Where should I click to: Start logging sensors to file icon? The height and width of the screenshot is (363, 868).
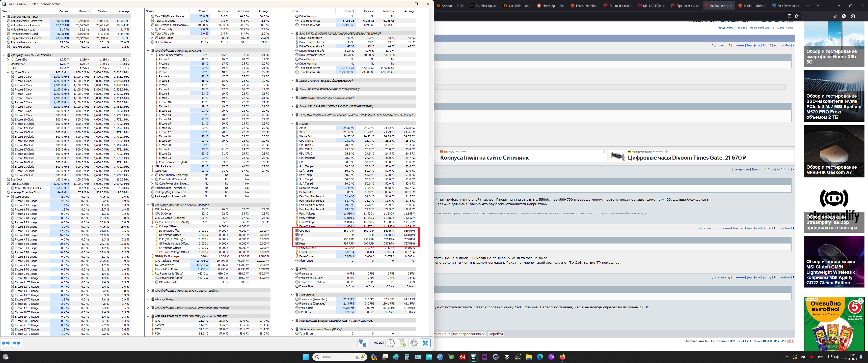point(402,343)
